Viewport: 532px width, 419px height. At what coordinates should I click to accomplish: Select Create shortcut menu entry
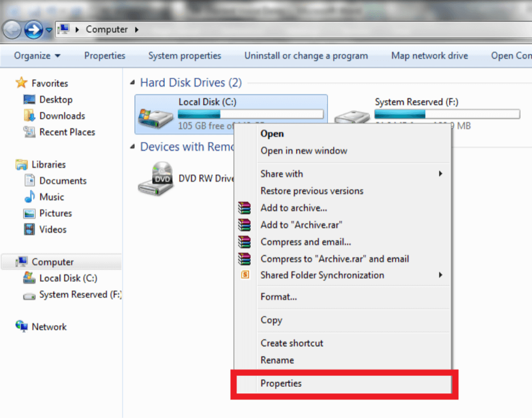tap(343, 343)
